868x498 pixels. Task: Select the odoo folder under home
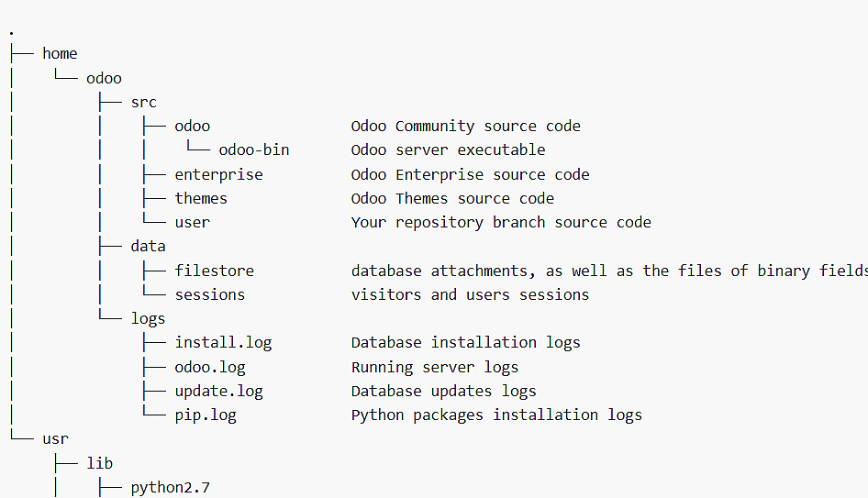(x=104, y=78)
